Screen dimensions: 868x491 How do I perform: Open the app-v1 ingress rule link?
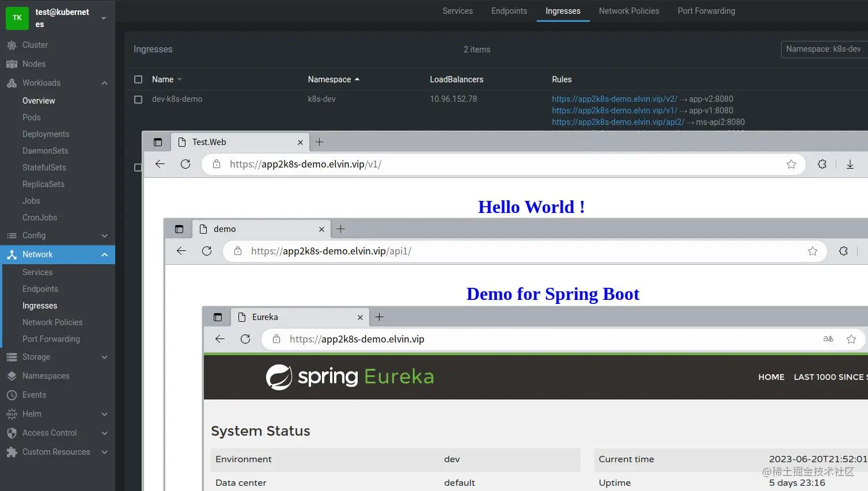(x=615, y=111)
